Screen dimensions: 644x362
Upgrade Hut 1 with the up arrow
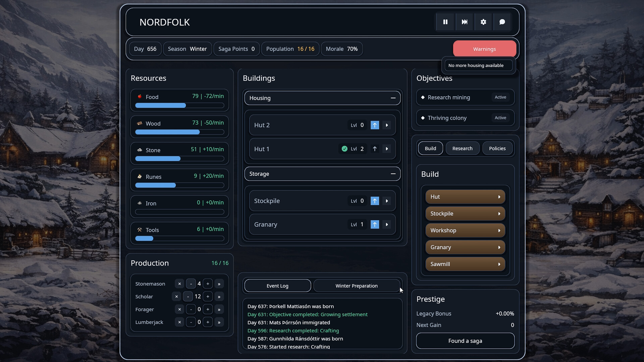pos(375,149)
